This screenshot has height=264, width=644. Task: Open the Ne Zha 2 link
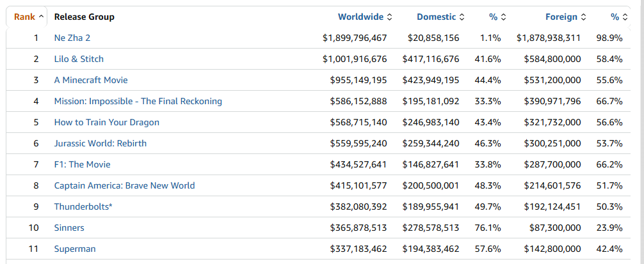[x=72, y=38]
